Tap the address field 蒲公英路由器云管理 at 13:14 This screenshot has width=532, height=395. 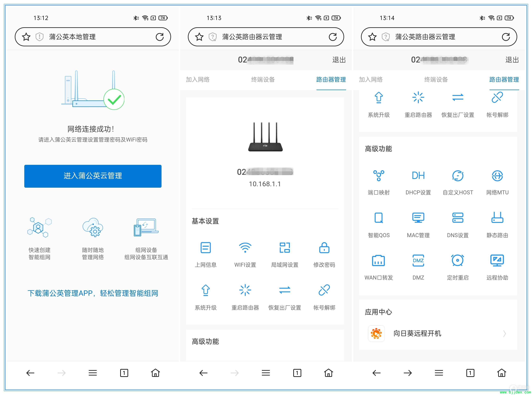point(439,37)
